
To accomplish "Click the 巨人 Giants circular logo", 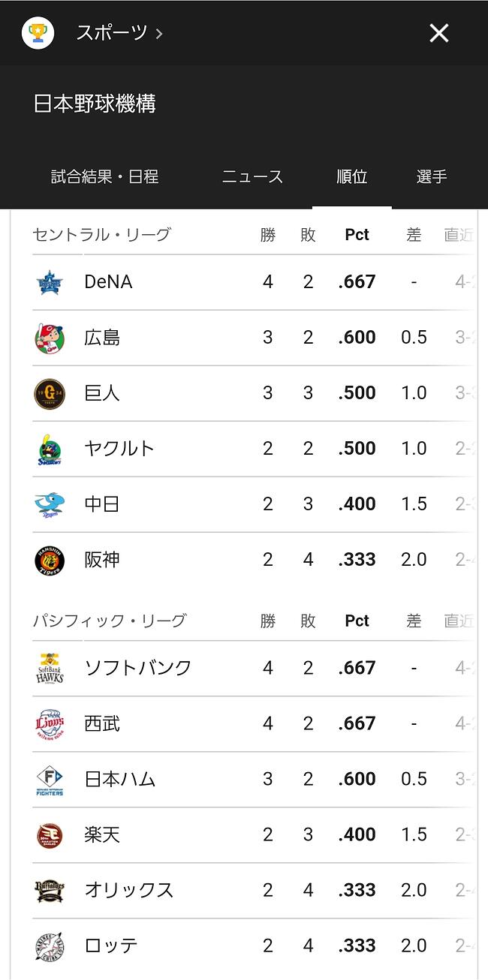I will 49,392.
